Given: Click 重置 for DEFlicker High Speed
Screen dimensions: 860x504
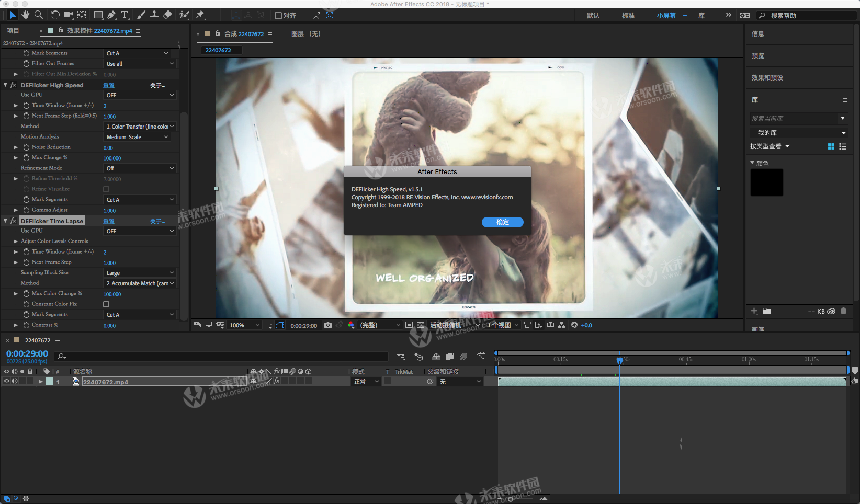Looking at the screenshot, I should [x=109, y=85].
